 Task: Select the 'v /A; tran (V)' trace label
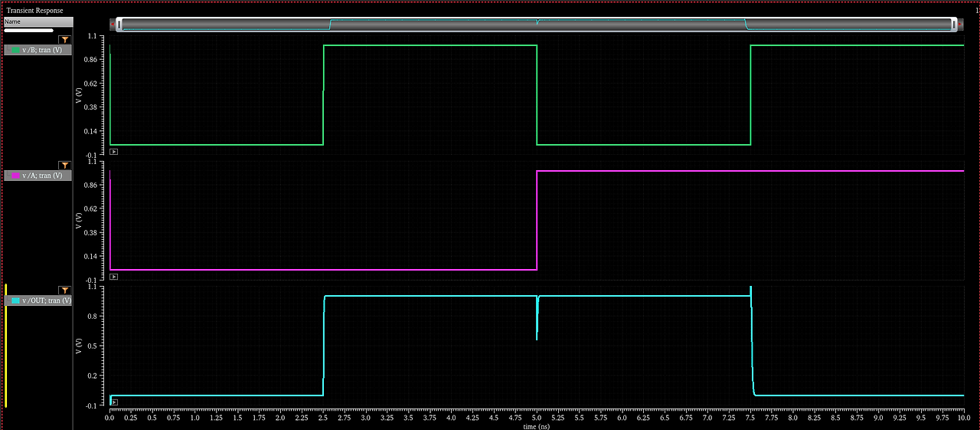42,176
